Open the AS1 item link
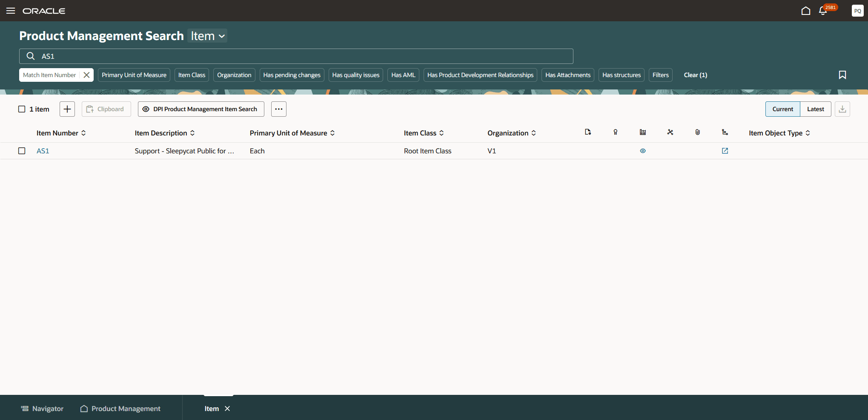 (x=43, y=151)
